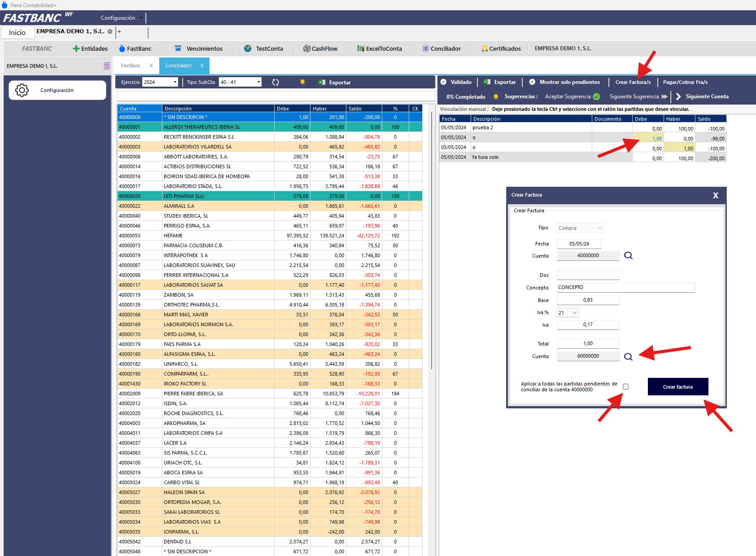The width and height of the screenshot is (756, 556).
Task: Open the Certificados module
Action: [x=501, y=48]
